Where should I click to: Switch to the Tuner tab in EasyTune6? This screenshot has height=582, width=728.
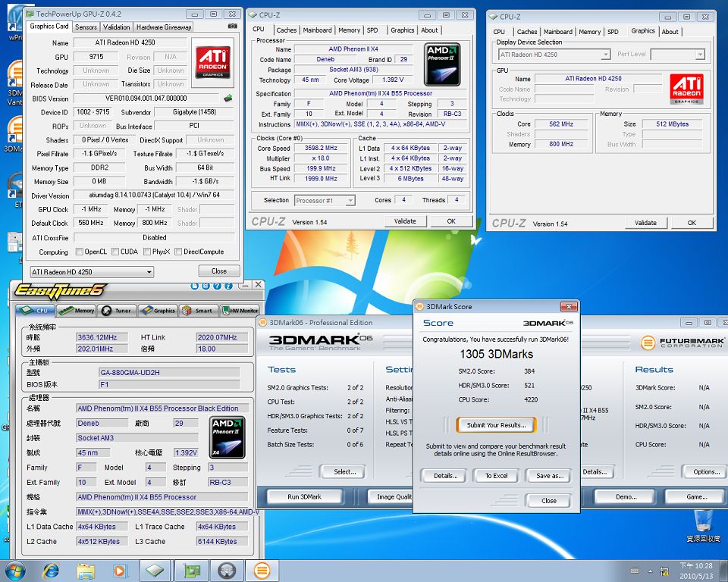tap(117, 311)
